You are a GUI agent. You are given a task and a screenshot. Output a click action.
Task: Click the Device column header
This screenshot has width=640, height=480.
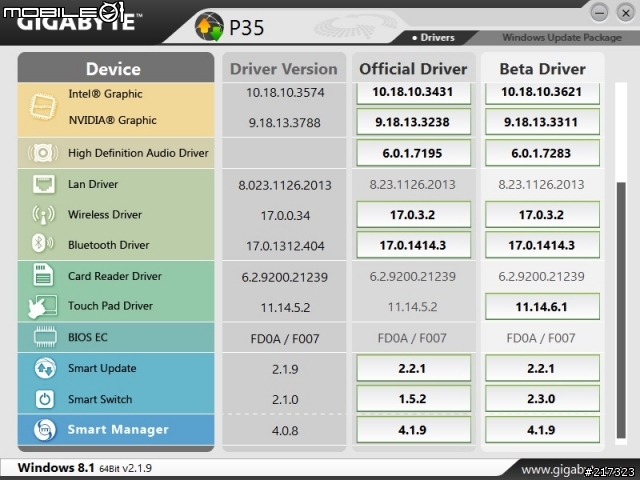pyautogui.click(x=116, y=68)
